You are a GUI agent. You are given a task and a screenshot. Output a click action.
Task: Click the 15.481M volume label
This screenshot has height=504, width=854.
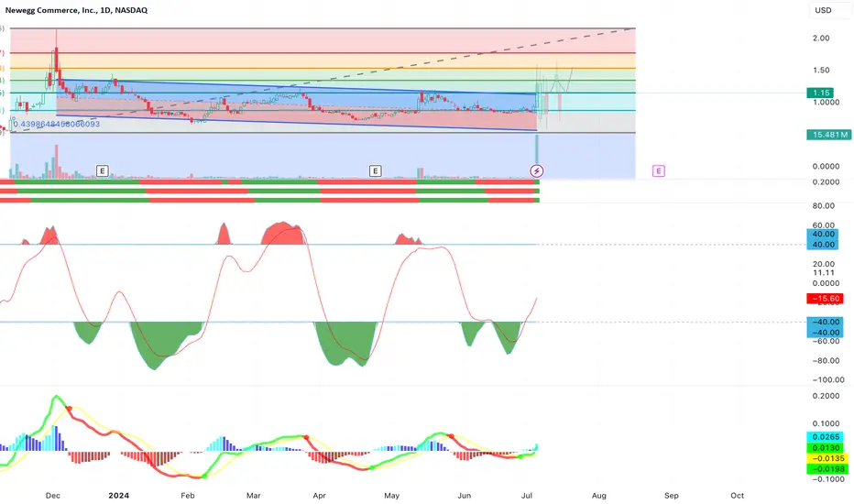point(829,135)
